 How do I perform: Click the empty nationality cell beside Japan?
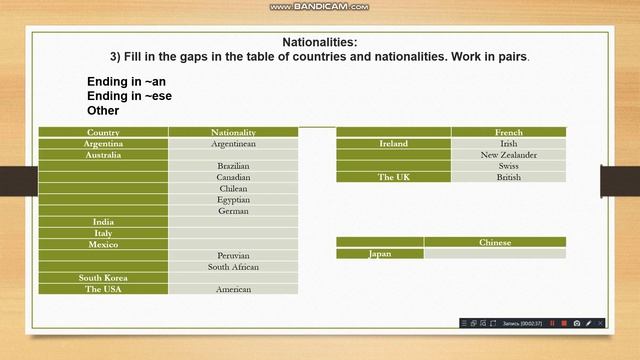pos(495,253)
